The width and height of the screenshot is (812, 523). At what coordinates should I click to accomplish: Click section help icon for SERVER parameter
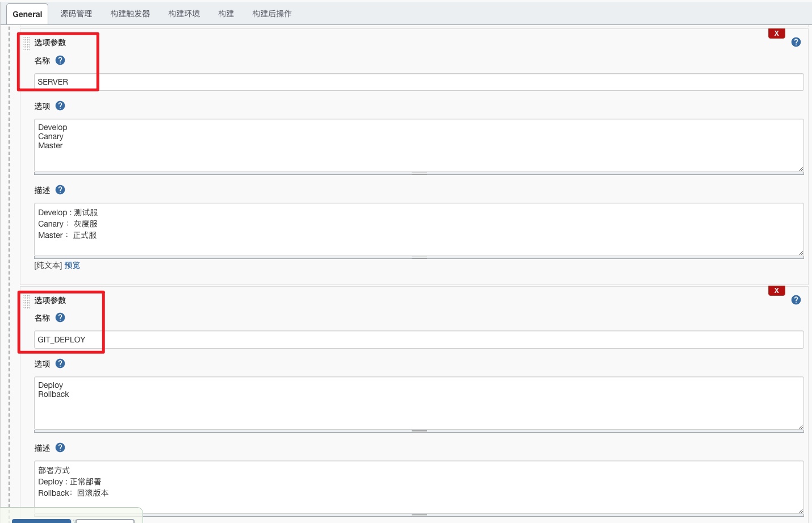click(796, 42)
